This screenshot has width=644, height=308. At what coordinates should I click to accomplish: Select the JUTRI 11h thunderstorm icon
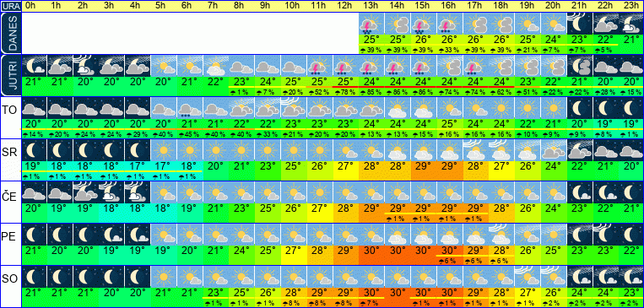click(319, 65)
